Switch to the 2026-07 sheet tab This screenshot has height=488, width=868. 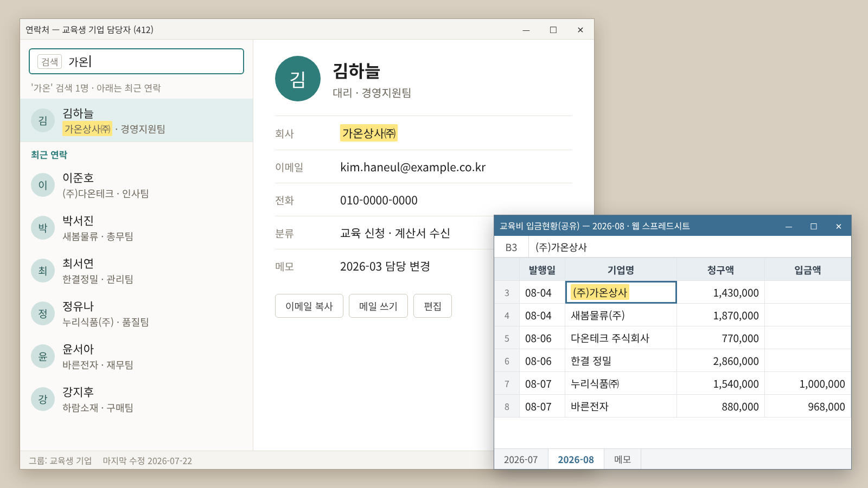[x=521, y=459]
